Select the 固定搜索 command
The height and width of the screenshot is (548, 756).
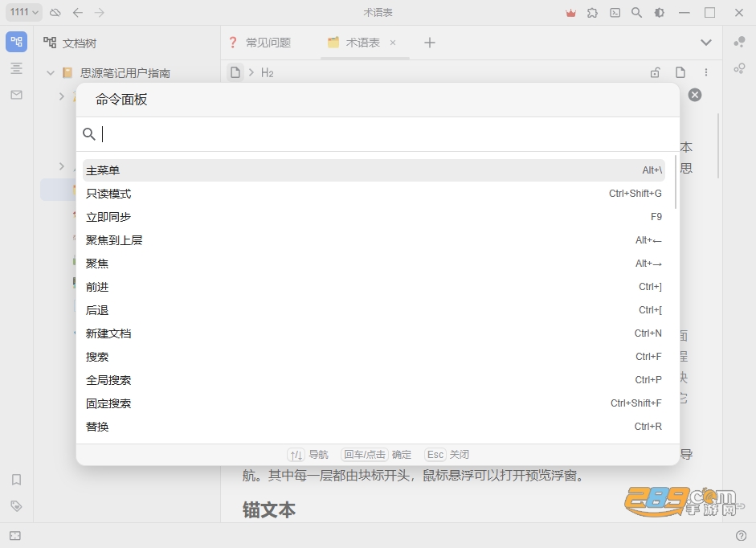374,403
